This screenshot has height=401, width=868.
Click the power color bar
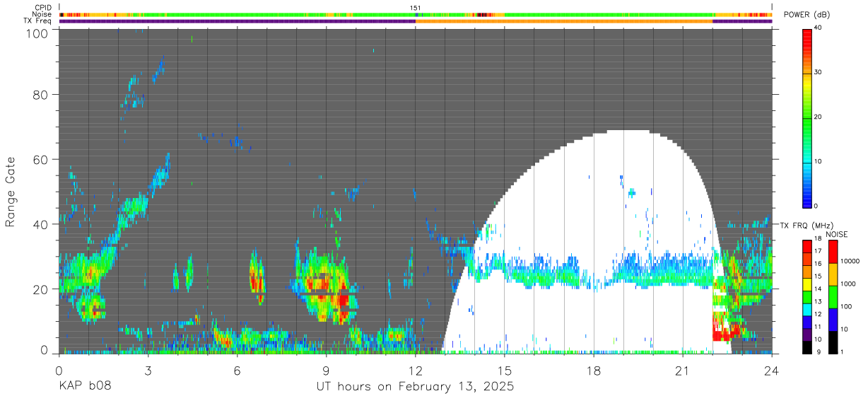(807, 117)
